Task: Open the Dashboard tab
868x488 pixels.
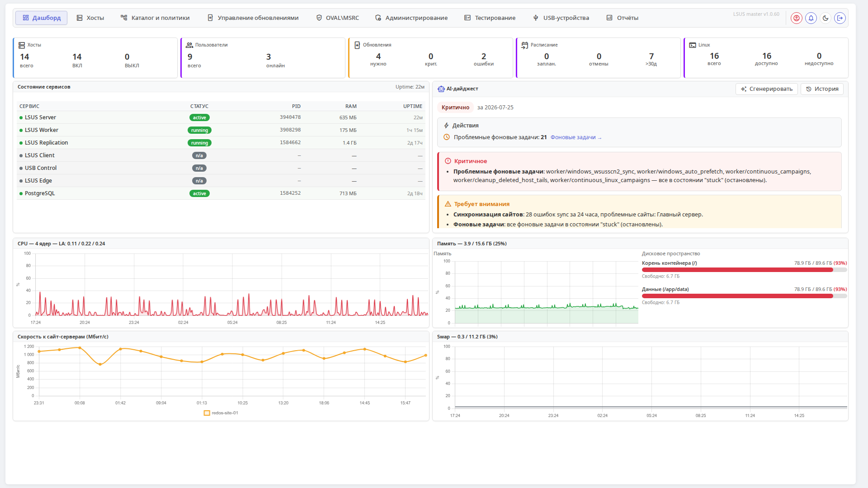Action: (x=42, y=18)
